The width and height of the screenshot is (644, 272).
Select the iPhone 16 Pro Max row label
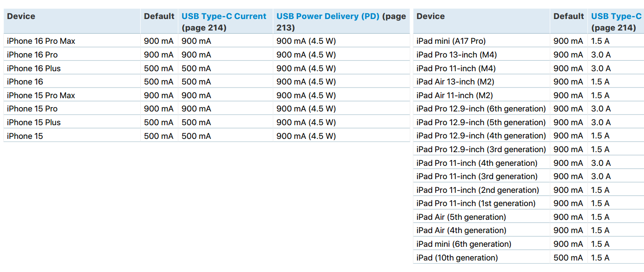(x=41, y=41)
